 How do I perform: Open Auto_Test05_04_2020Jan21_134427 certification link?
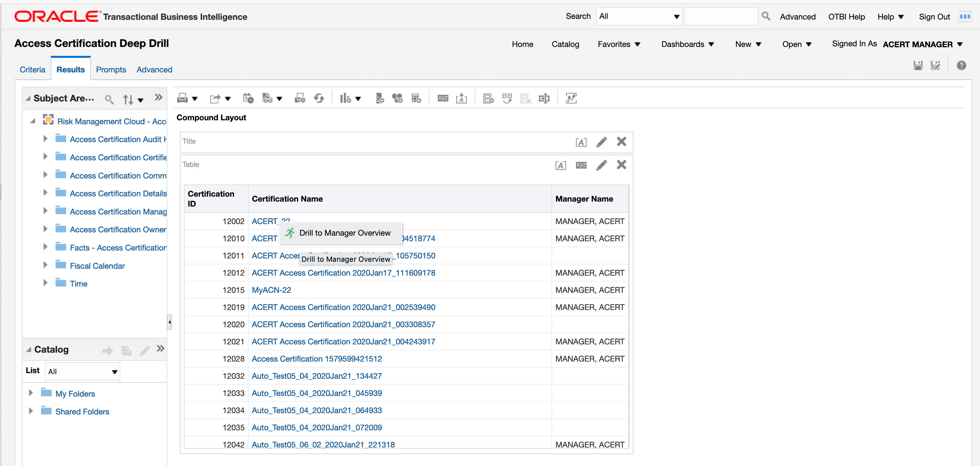coord(316,376)
